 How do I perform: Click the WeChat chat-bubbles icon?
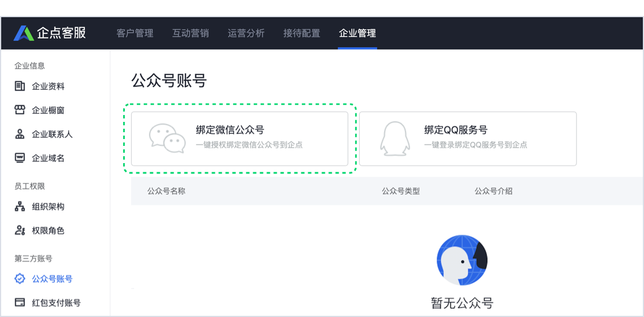(167, 138)
